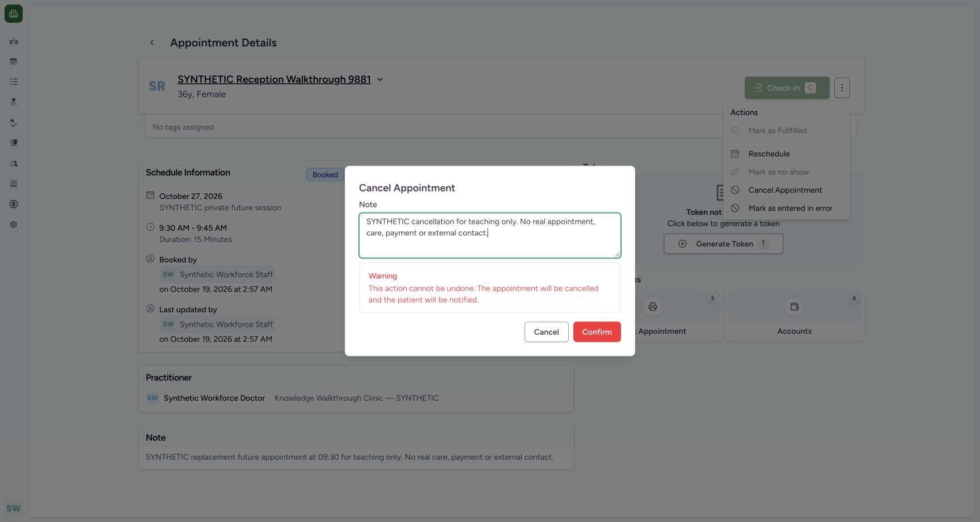This screenshot has width=980, height=522.
Task: Go back using the arrow beside Appointment Details
Action: coord(152,43)
